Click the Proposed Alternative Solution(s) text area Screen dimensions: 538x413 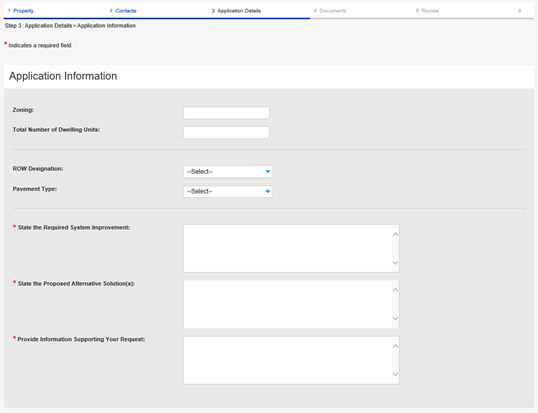(x=291, y=304)
